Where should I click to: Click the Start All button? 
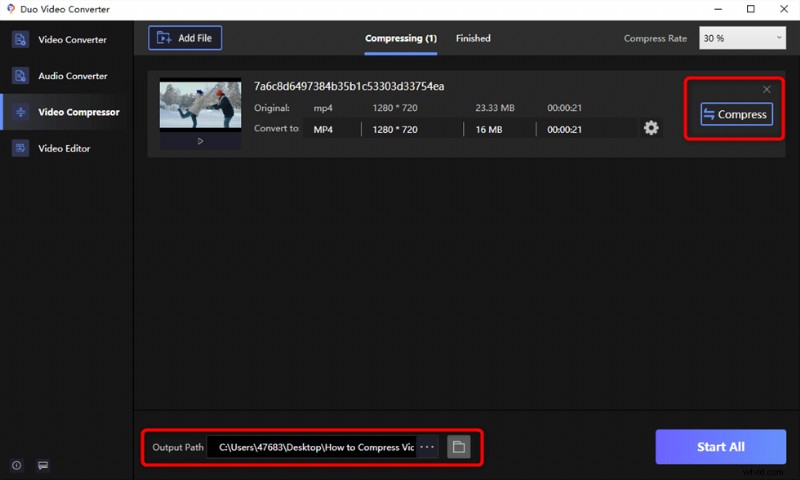(720, 447)
